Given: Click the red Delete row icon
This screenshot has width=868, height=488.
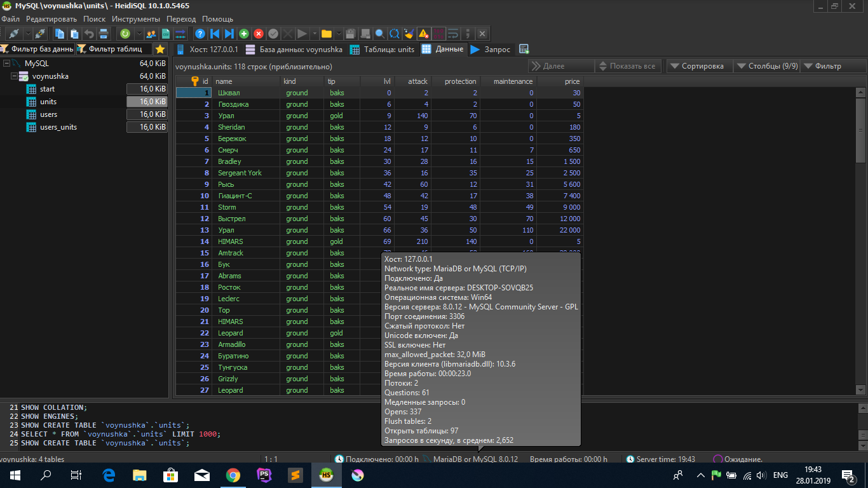Looking at the screenshot, I should pyautogui.click(x=259, y=34).
